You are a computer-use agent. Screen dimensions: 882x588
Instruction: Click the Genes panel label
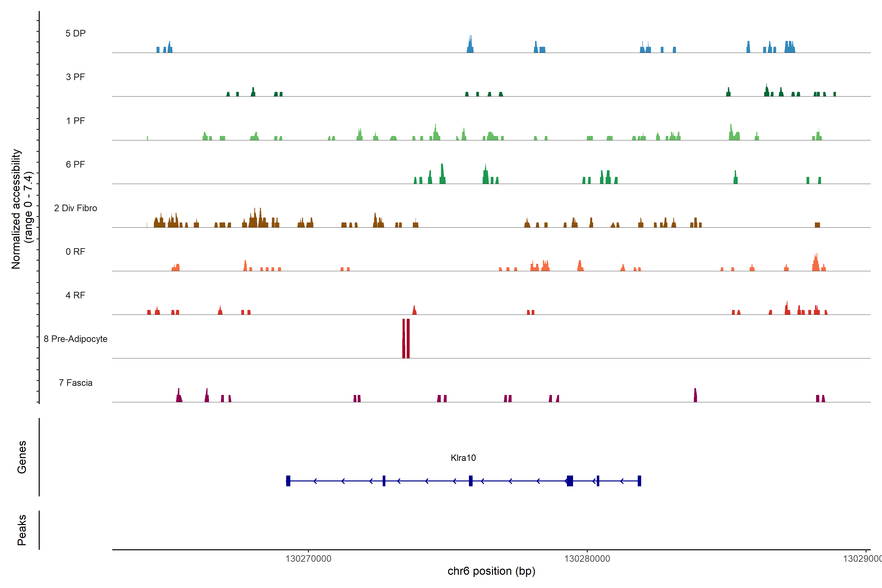(x=22, y=457)
